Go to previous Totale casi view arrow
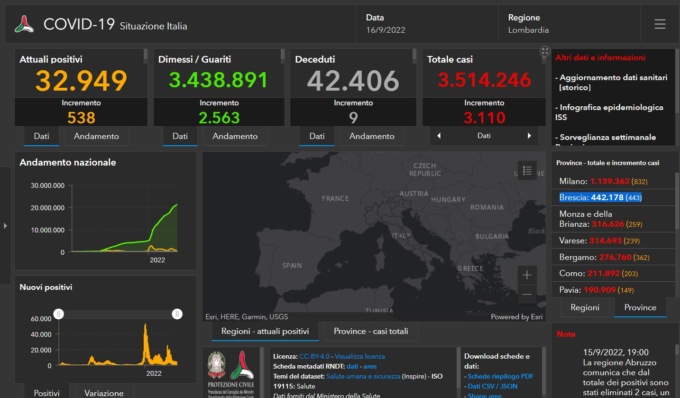The width and height of the screenshot is (680, 398). click(439, 136)
